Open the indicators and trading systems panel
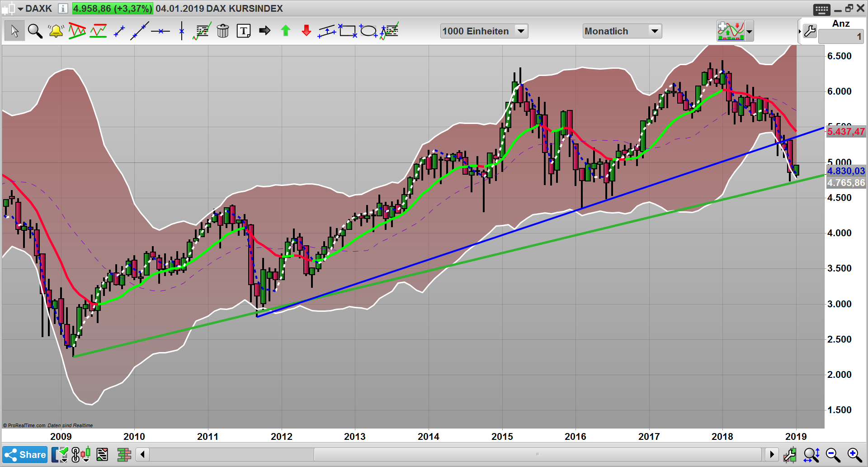 [731, 31]
